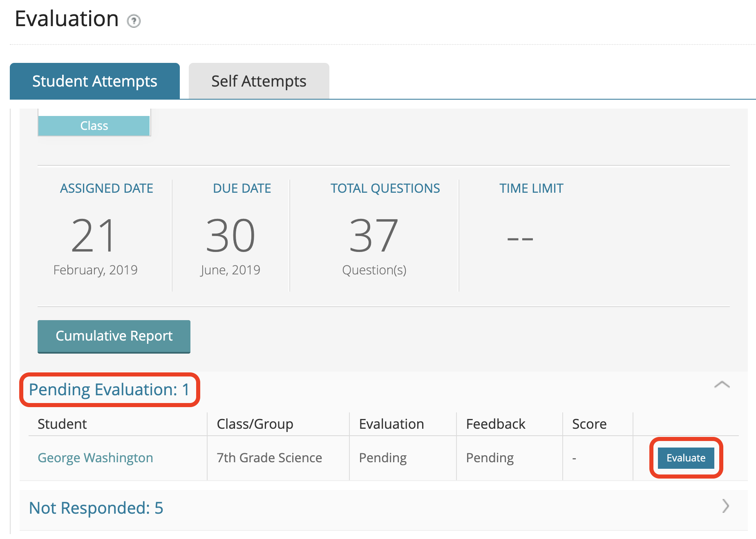The width and height of the screenshot is (756, 539).
Task: Switch to the Self Attempts tab
Action: point(259,81)
